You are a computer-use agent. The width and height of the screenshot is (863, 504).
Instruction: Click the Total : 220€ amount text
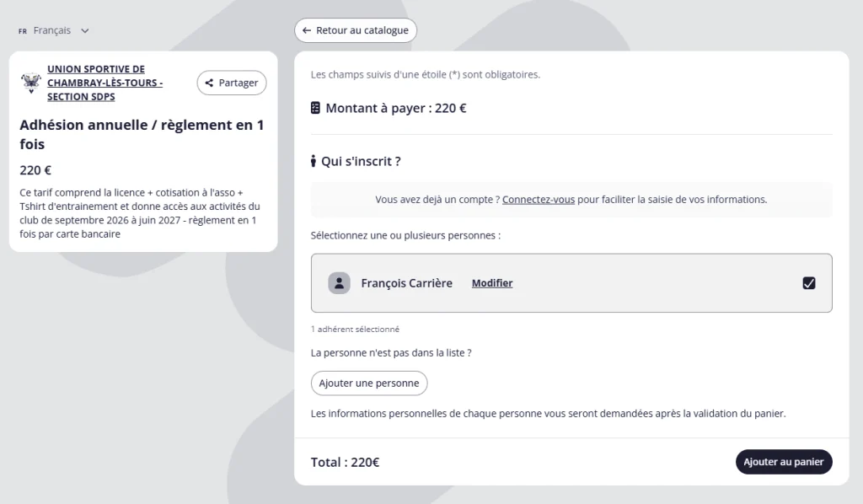pos(345,462)
